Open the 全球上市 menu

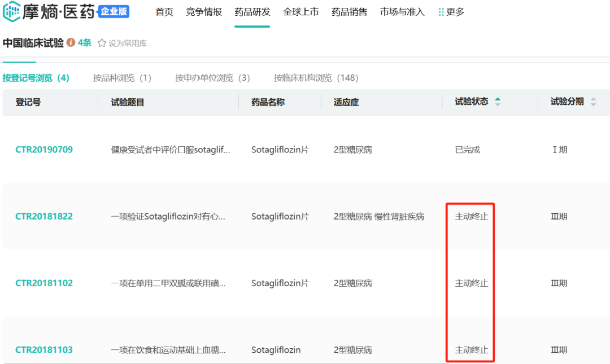301,12
